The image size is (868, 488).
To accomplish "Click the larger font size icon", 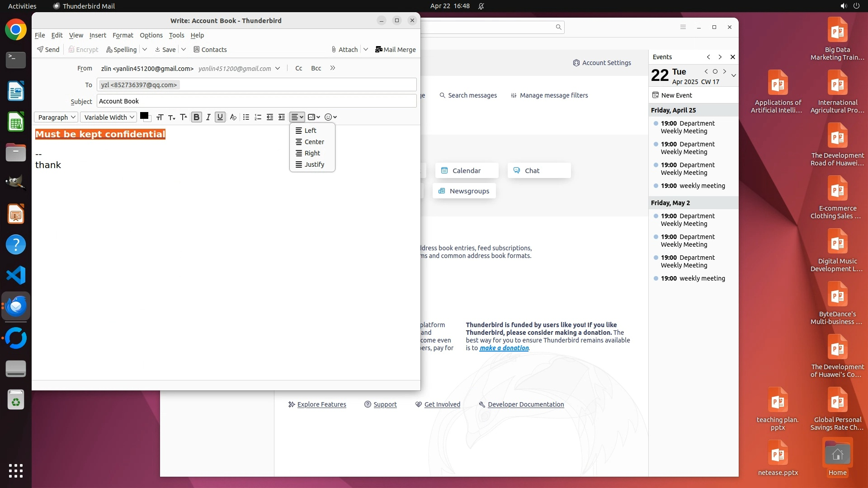I will 183,117.
